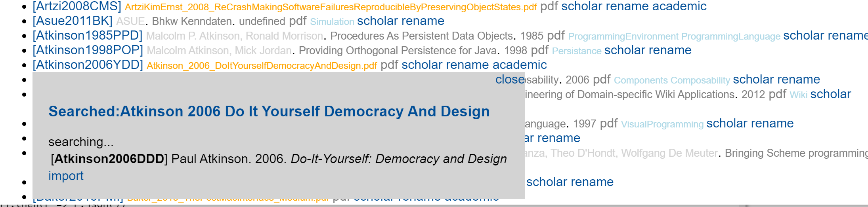Select the ProgrammingEnvironment keyword tag
Image resolution: width=868 pixels, height=207 pixels.
click(x=623, y=36)
